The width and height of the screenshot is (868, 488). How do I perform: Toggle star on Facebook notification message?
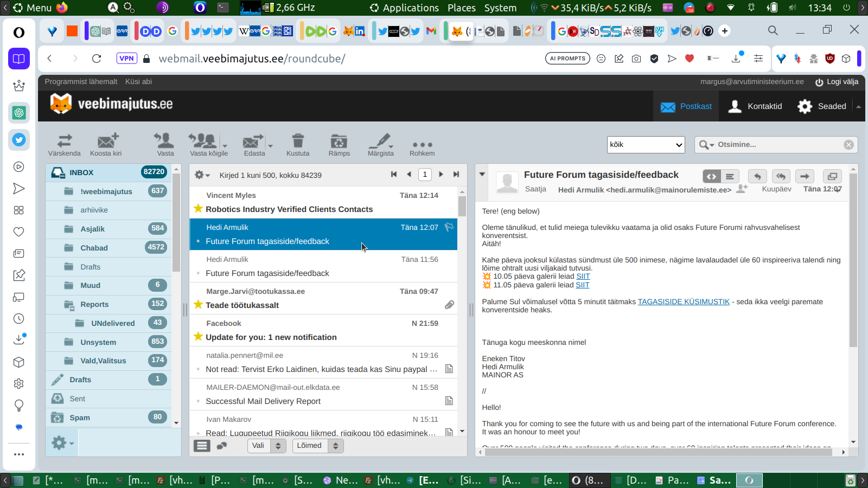[198, 337]
